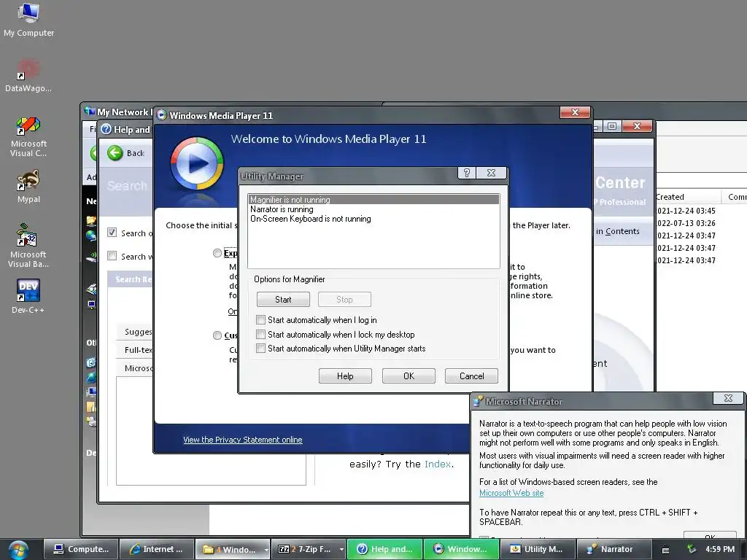The height and width of the screenshot is (560, 747).
Task: Click the Search box label in Help
Action: click(127, 186)
